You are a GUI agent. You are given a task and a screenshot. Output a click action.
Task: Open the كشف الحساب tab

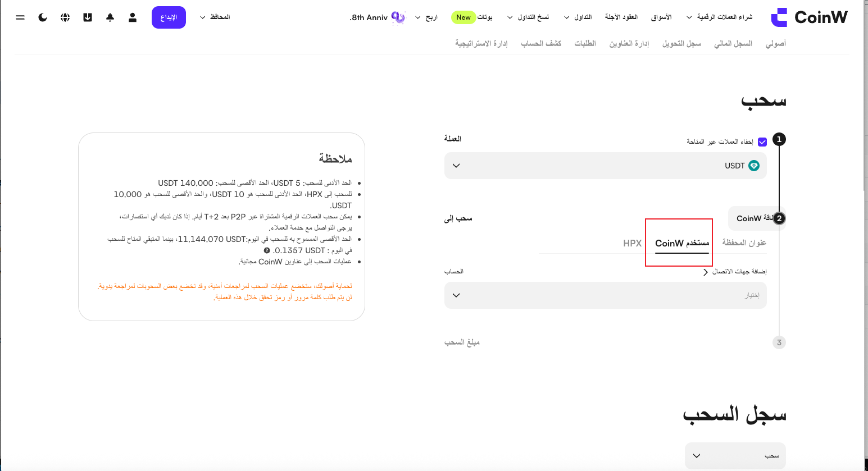coord(541,43)
